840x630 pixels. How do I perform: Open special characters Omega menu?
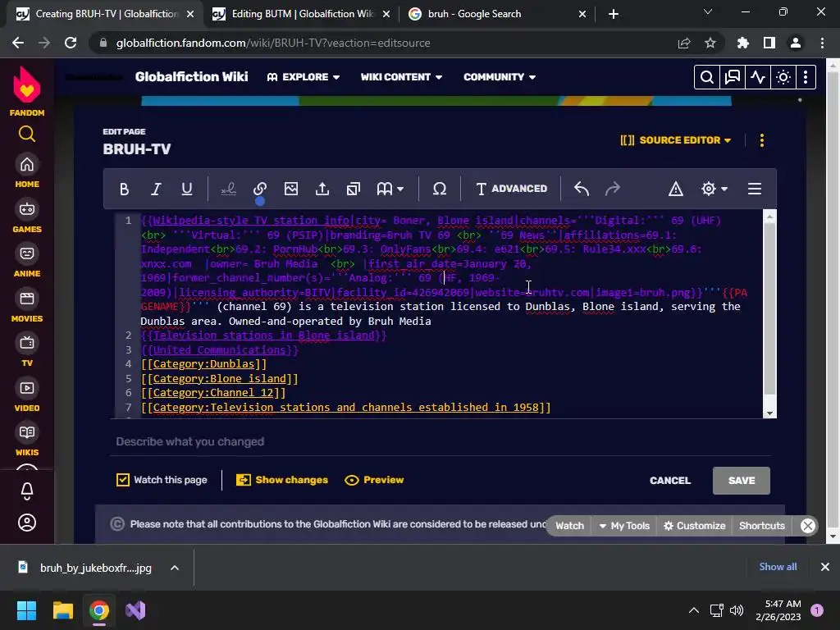[440, 189]
